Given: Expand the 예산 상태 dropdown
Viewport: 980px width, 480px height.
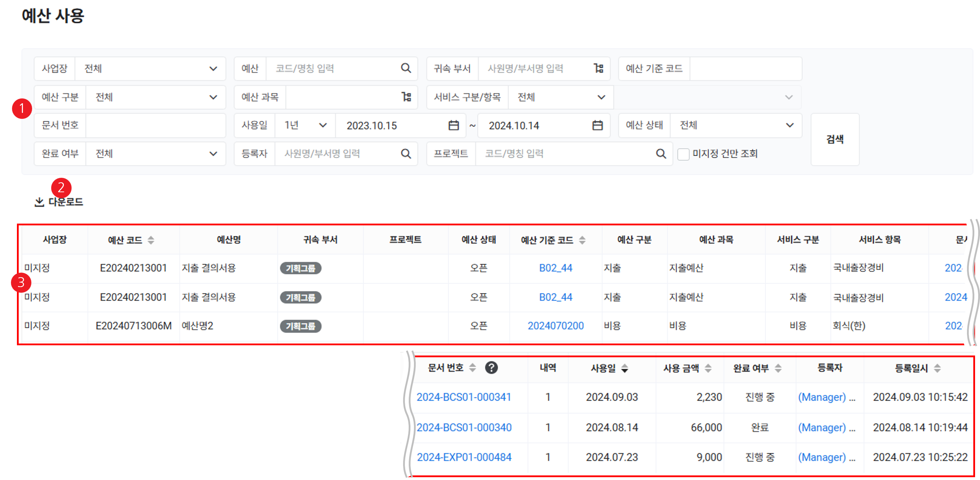Looking at the screenshot, I should [x=790, y=125].
